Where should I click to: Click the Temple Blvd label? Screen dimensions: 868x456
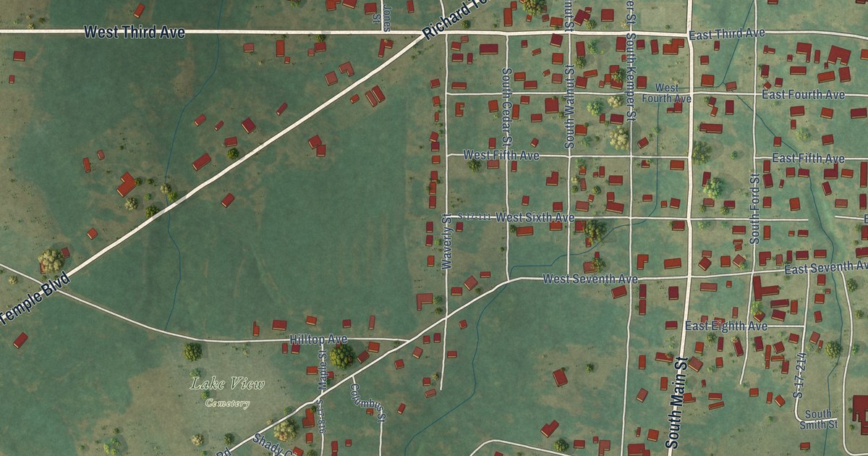coord(34,297)
